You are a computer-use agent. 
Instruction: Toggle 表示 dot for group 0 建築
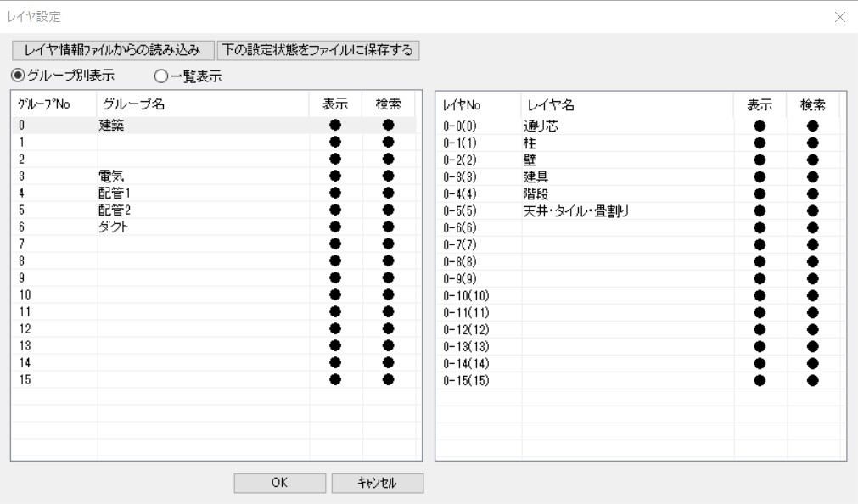[335, 125]
